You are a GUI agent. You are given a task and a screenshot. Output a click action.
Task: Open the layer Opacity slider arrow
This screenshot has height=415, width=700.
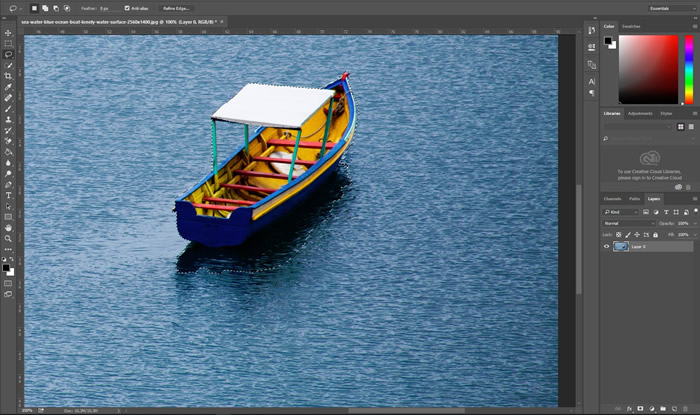(x=694, y=223)
